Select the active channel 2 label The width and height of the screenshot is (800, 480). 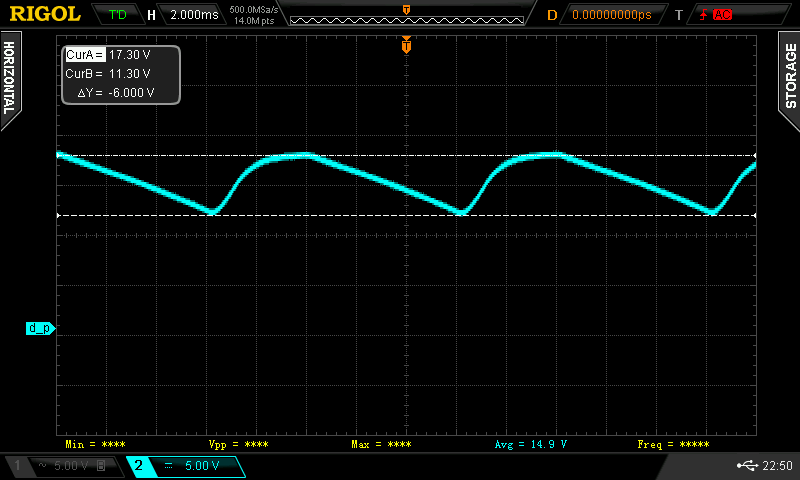coord(138,465)
